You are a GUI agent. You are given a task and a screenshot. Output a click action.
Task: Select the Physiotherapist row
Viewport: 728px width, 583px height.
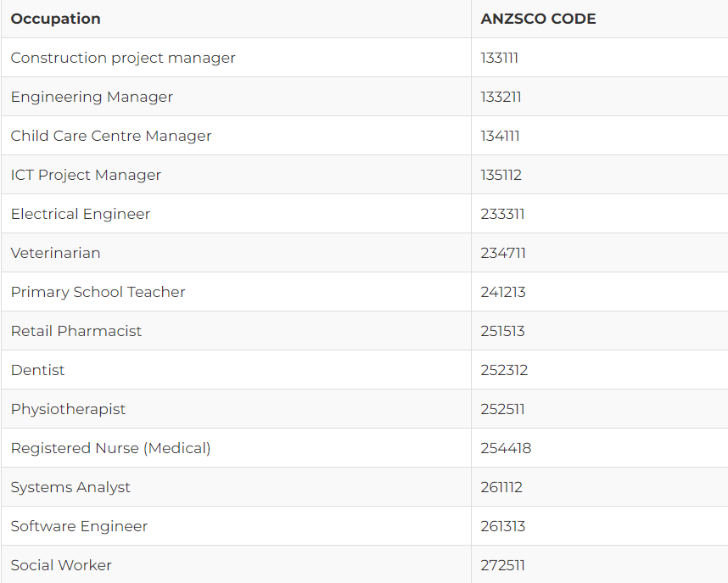[x=364, y=409]
